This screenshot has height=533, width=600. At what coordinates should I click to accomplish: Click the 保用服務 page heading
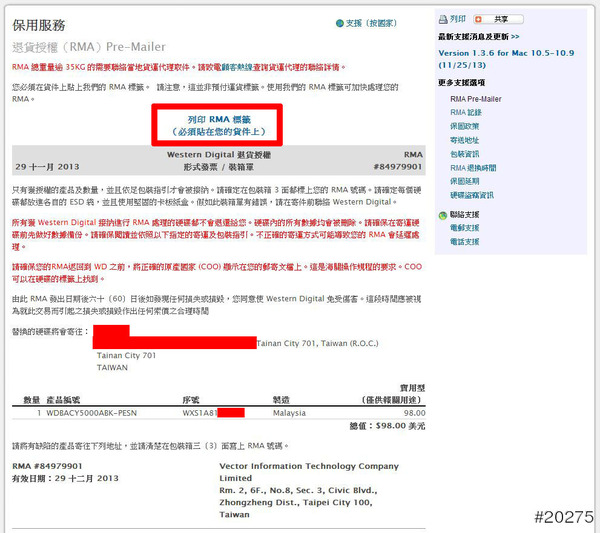point(39,25)
